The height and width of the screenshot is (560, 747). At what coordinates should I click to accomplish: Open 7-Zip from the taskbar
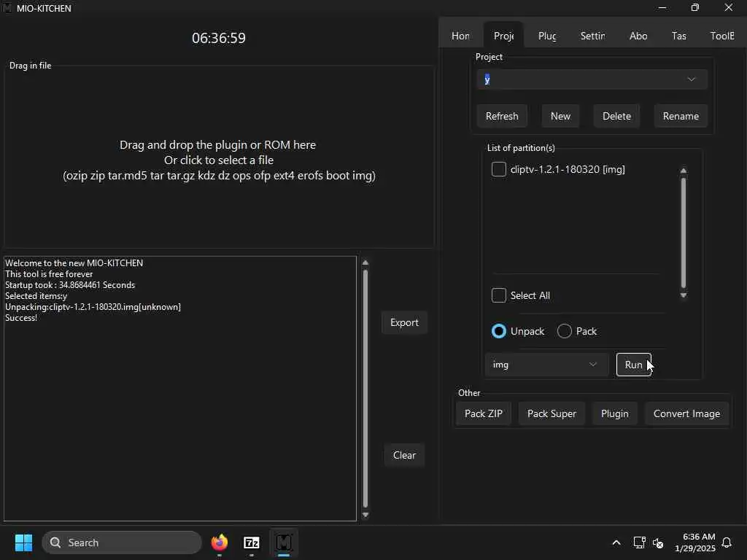(252, 542)
